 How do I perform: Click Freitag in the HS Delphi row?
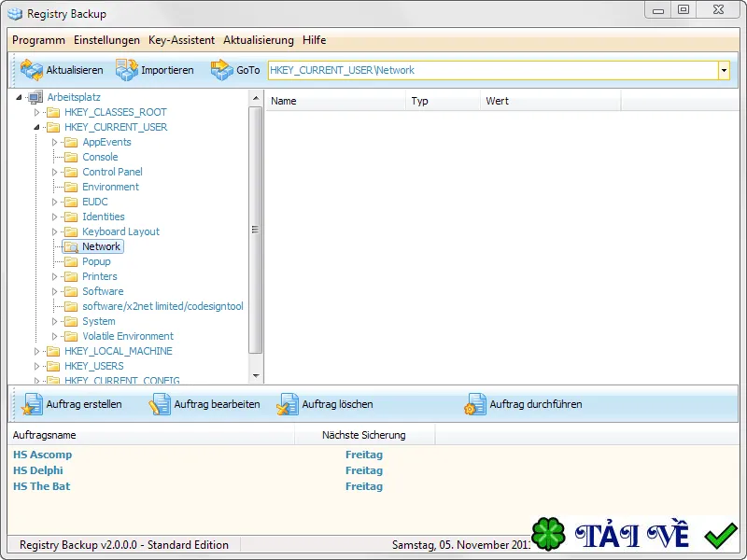(x=364, y=470)
